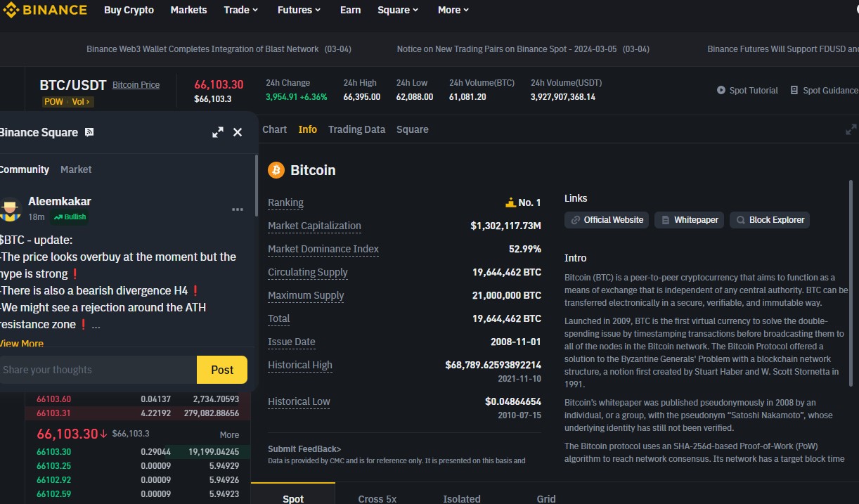
Task: Select the Community tab
Action: (24, 169)
